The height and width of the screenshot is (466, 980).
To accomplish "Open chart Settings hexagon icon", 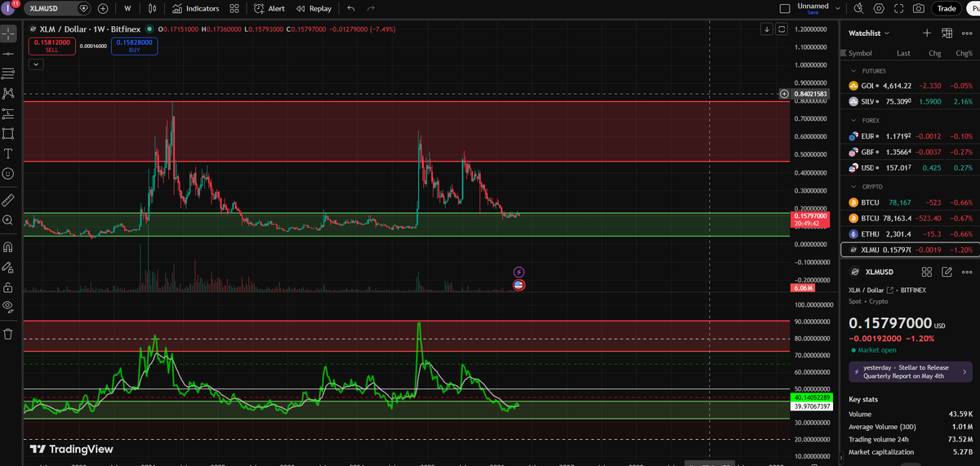I will coord(879,8).
